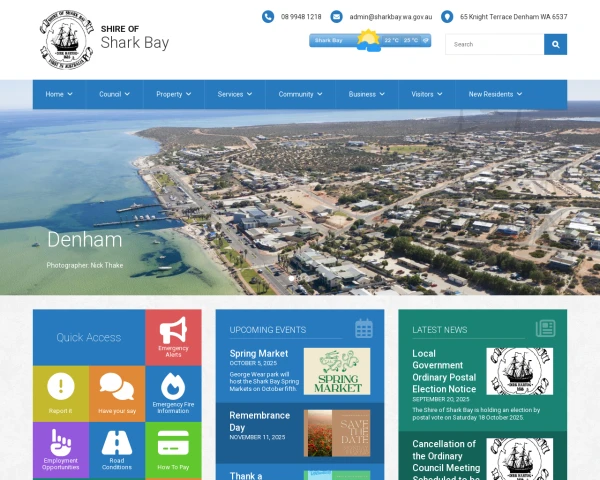Click the weather widget sun icon
The image size is (600, 480).
[368, 40]
